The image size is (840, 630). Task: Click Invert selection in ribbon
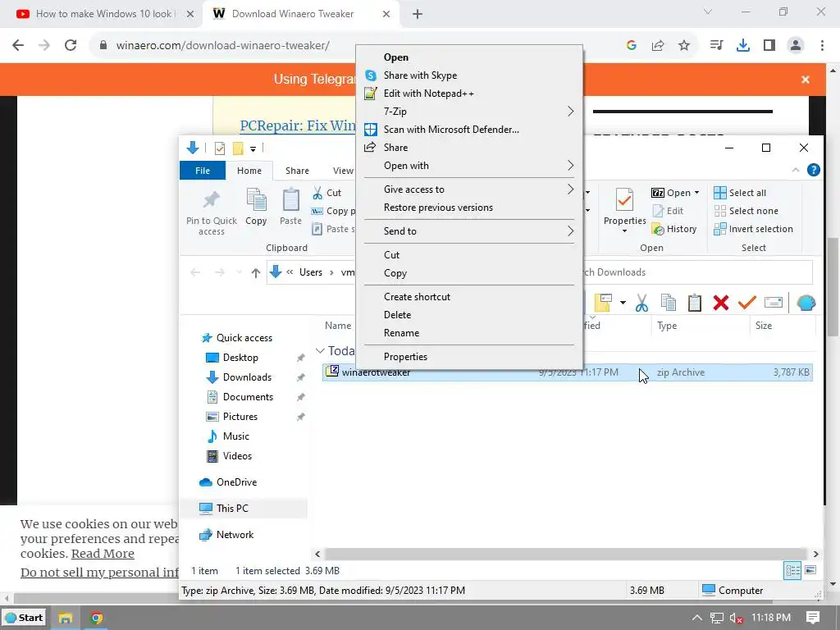[753, 230]
